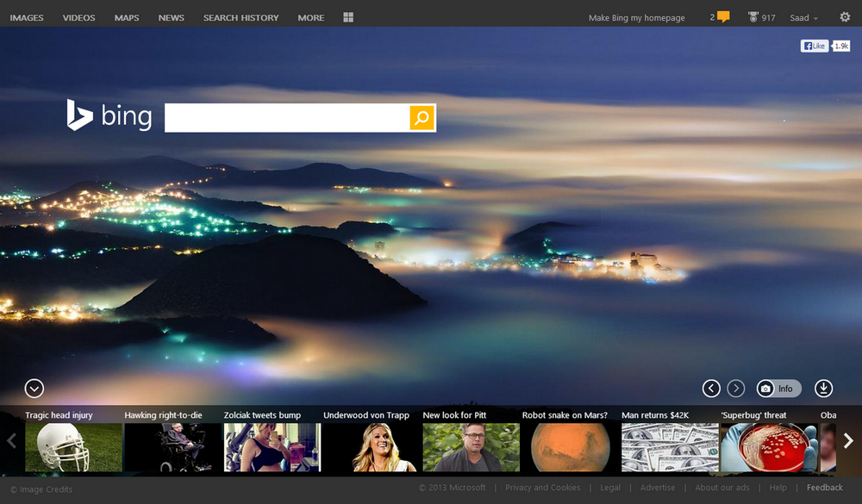The width and height of the screenshot is (862, 504).
Task: Click the orange search magnifier button
Action: tap(422, 118)
